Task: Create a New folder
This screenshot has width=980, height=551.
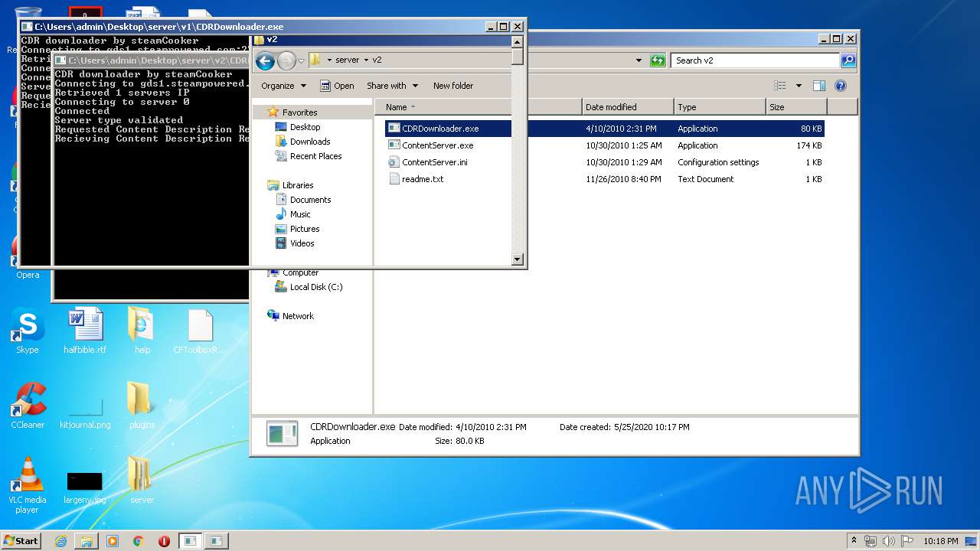Action: click(453, 86)
